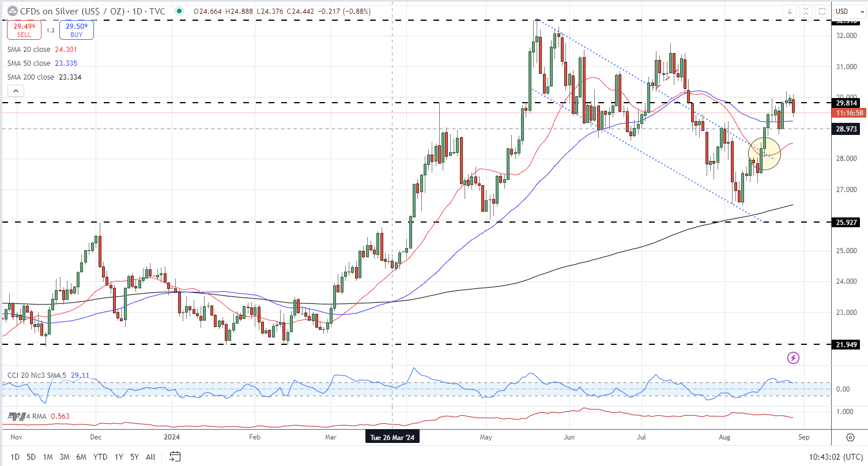Click the blue BUY price button
Image resolution: width=868 pixels, height=466 pixels.
(x=77, y=30)
